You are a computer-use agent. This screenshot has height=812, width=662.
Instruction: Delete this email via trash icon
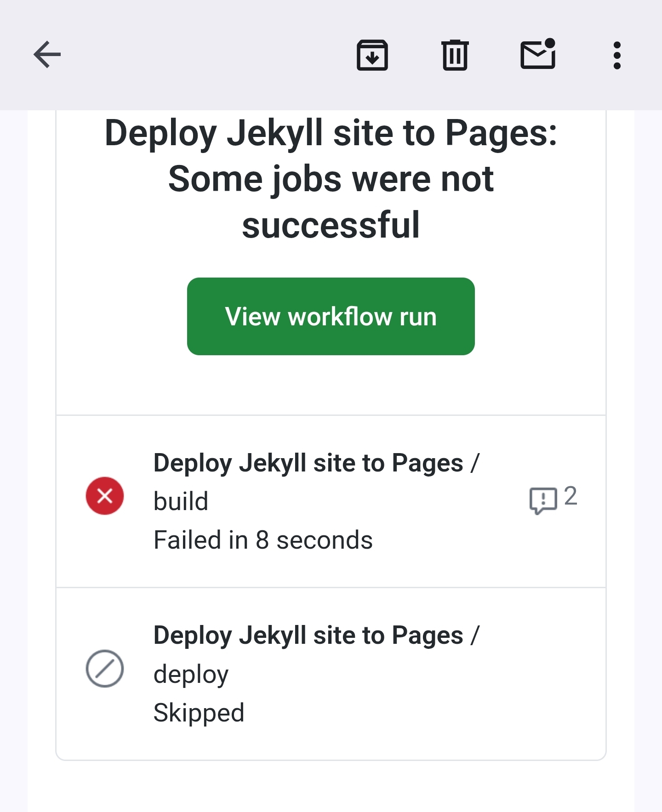pos(455,55)
